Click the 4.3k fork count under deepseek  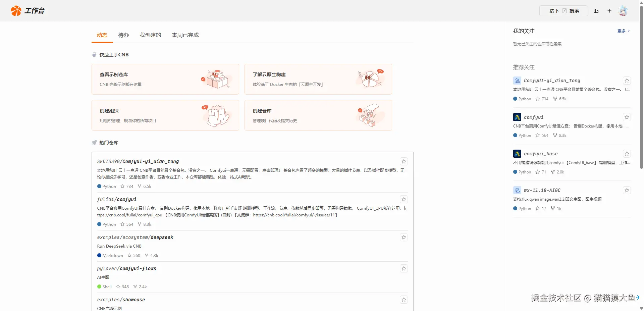[152, 256]
